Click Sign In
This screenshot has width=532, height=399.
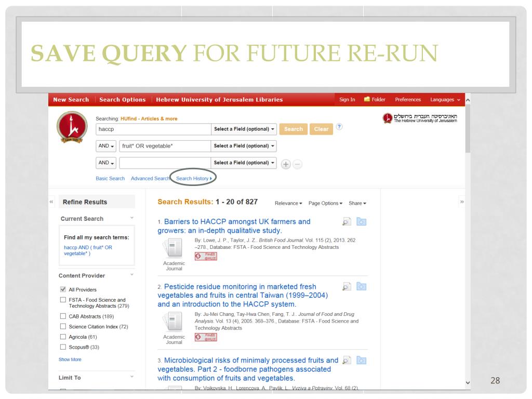[x=347, y=99]
